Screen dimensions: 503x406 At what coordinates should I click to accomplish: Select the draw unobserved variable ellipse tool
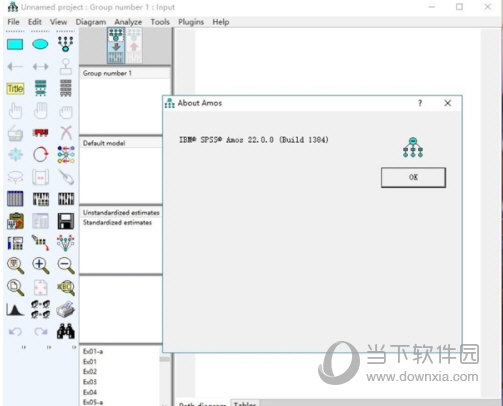(x=40, y=44)
